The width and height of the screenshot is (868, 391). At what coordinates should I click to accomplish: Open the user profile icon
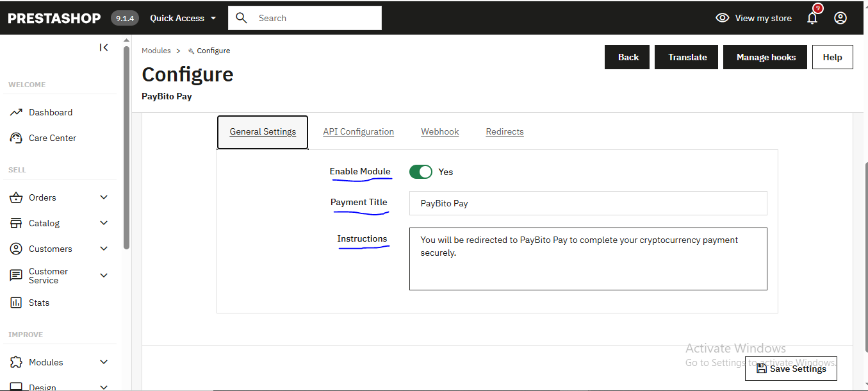840,18
